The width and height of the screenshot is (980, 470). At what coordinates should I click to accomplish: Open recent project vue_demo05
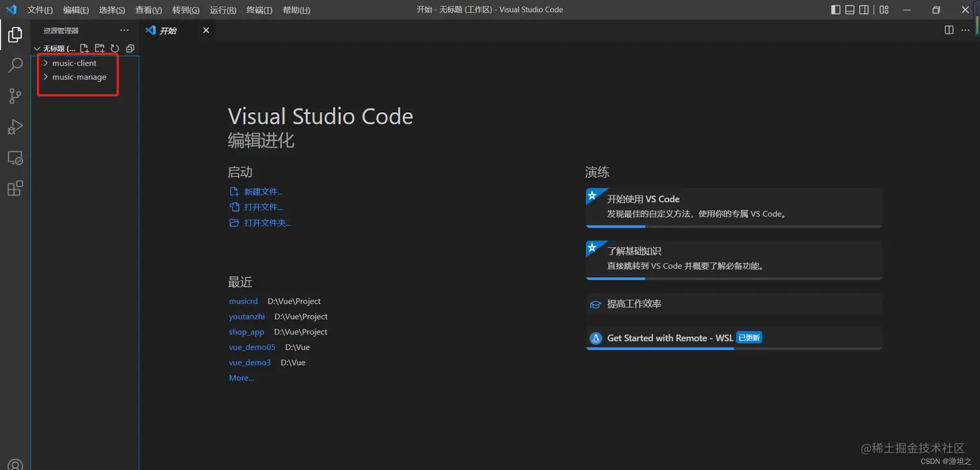click(x=252, y=347)
